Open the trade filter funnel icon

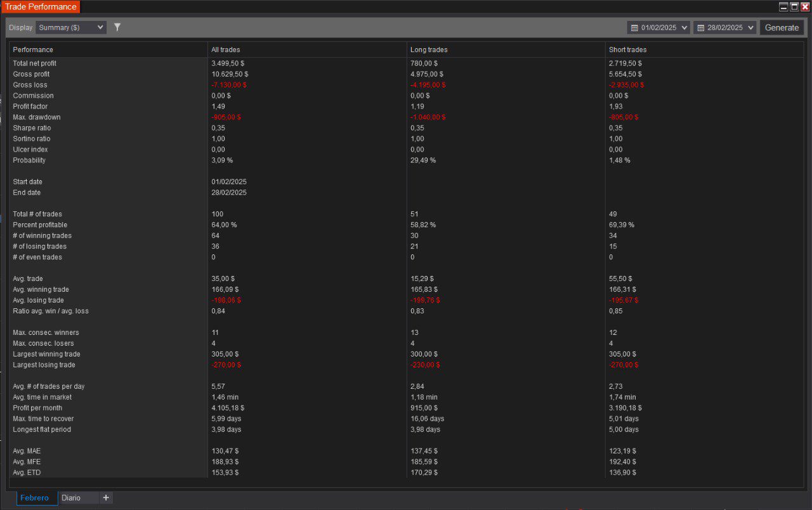[117, 27]
